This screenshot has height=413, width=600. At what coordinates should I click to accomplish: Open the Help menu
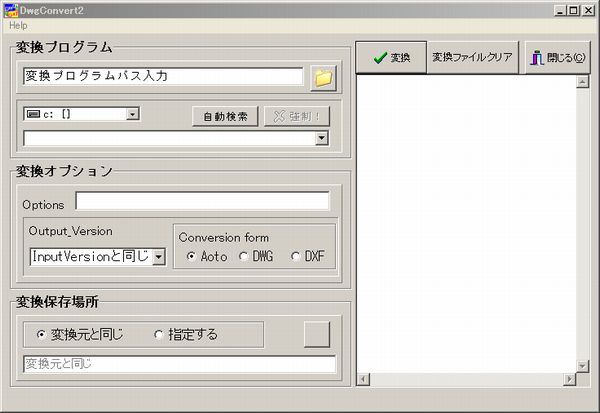coord(18,25)
